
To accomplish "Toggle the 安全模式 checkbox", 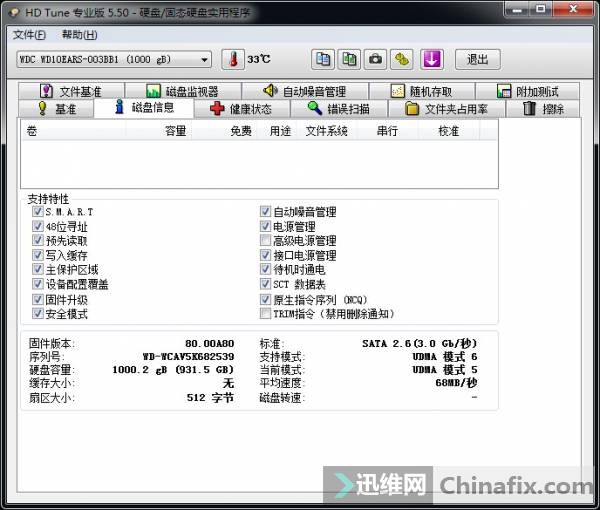I will tap(38, 313).
